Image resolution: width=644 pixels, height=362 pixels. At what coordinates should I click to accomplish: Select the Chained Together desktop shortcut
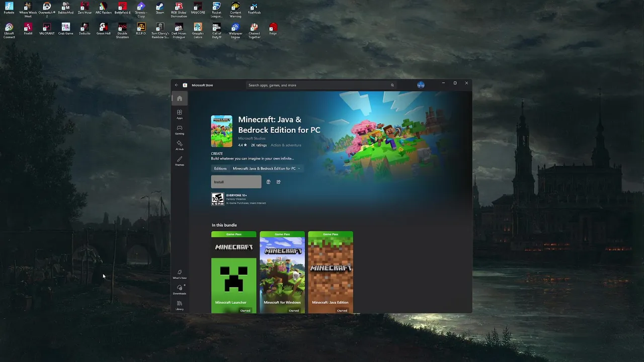pos(254,31)
